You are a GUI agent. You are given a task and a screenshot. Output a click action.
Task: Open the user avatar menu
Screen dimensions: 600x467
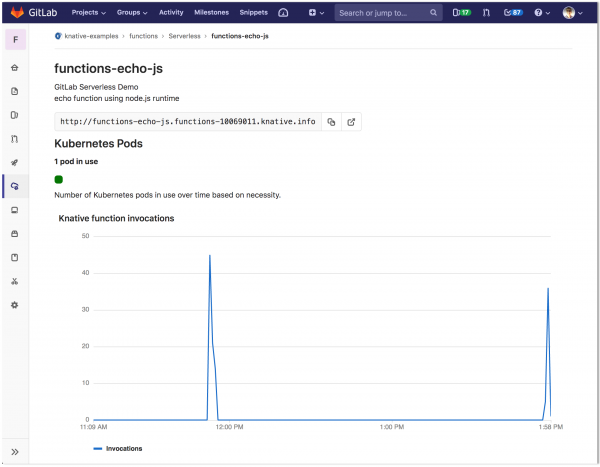[570, 13]
